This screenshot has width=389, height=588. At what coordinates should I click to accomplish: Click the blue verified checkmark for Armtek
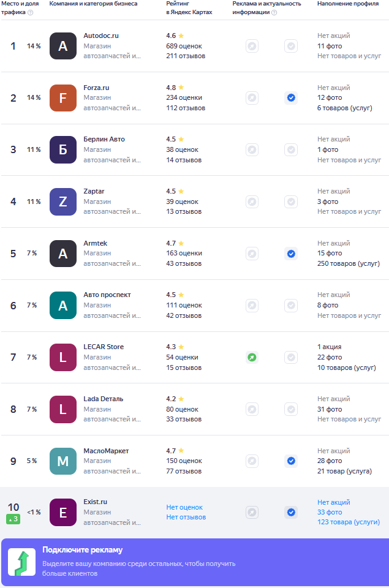click(x=291, y=254)
